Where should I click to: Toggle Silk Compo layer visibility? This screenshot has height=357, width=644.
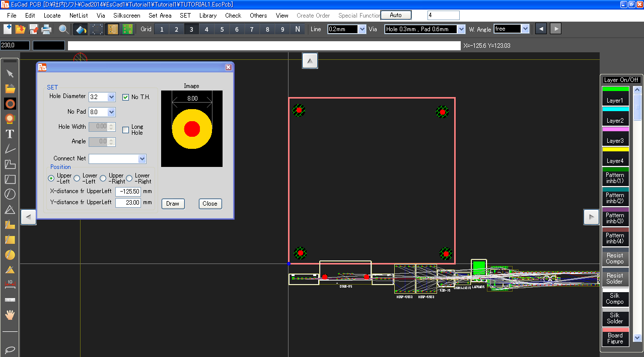pyautogui.click(x=615, y=297)
